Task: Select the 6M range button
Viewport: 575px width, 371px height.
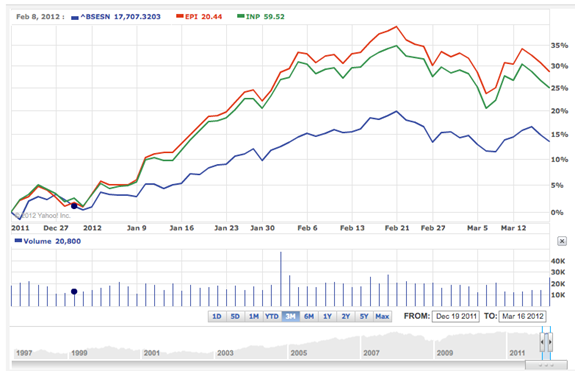Action: click(x=309, y=316)
